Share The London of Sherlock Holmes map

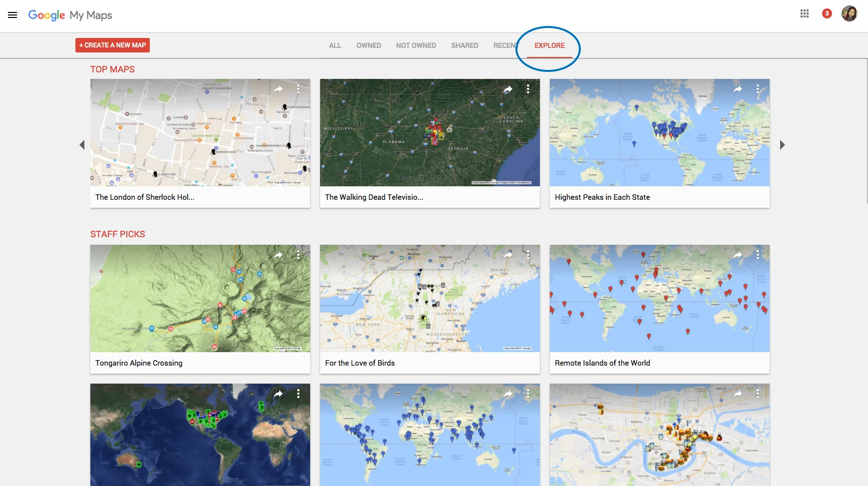[x=278, y=89]
